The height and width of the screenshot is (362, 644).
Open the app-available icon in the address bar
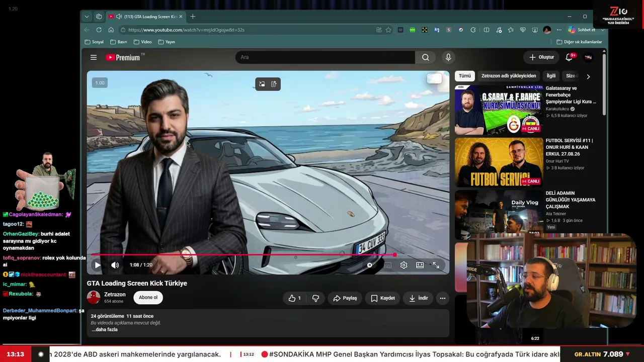[x=379, y=30]
